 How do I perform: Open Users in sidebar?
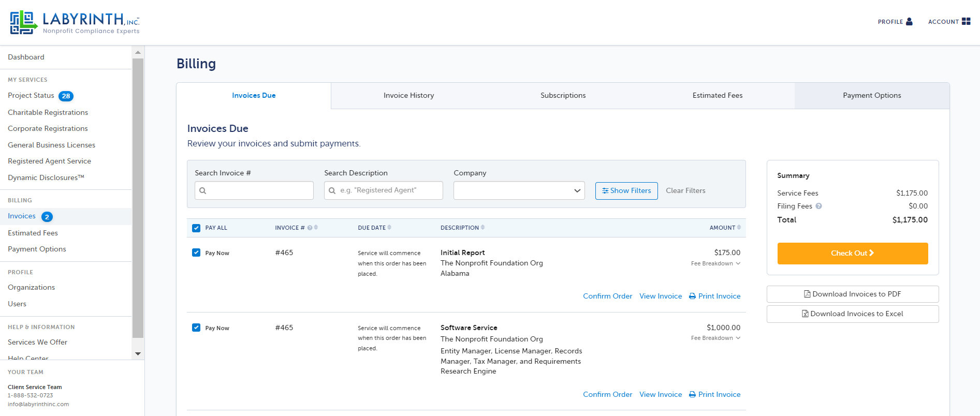17,304
